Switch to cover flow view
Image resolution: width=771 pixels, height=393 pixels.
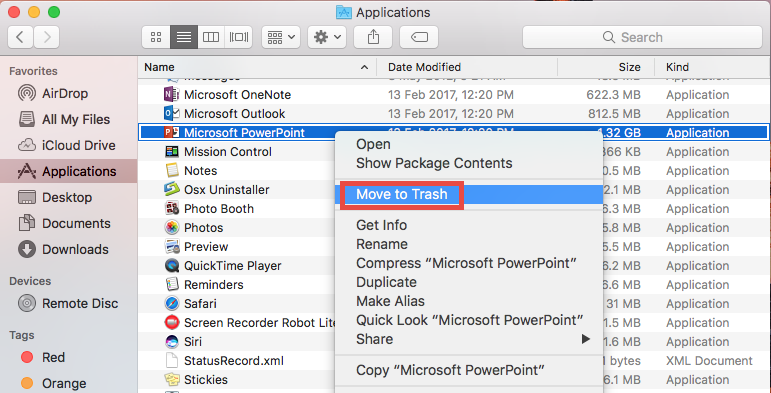[x=239, y=37]
